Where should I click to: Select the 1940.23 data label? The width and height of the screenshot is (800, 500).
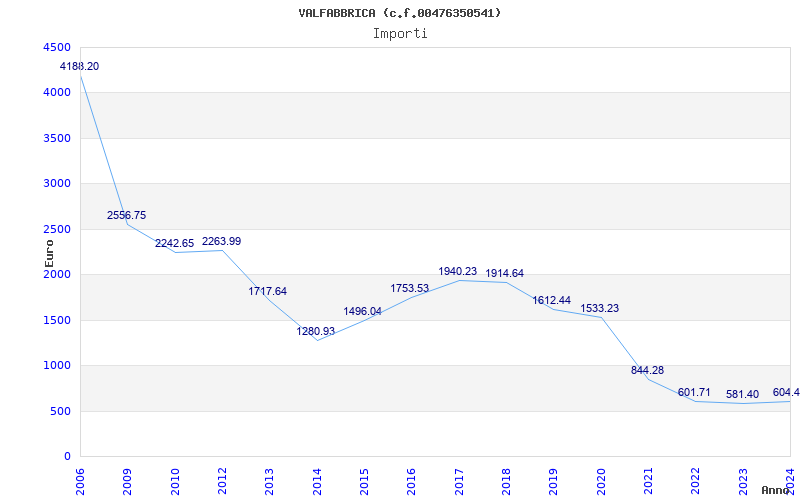coord(458,271)
